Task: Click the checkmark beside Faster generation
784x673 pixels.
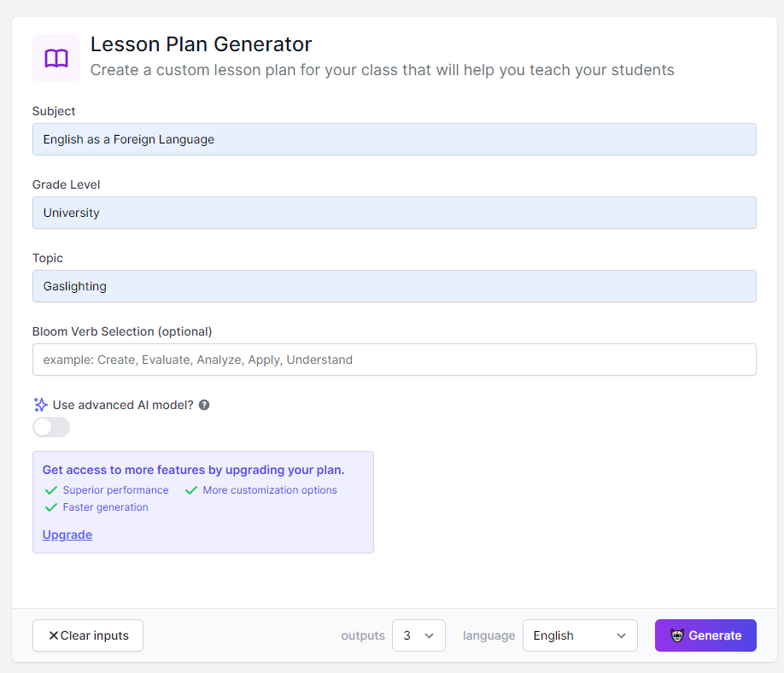Action: click(x=51, y=507)
